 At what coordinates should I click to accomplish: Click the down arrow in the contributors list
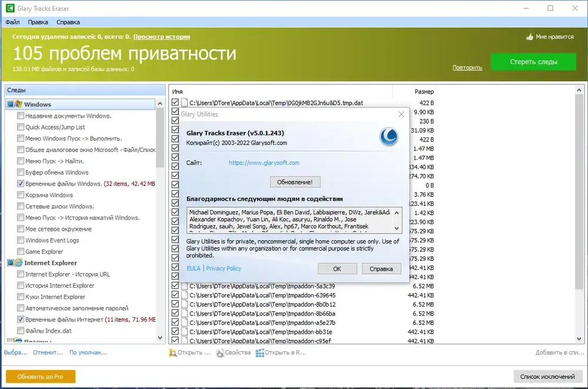tap(397, 228)
